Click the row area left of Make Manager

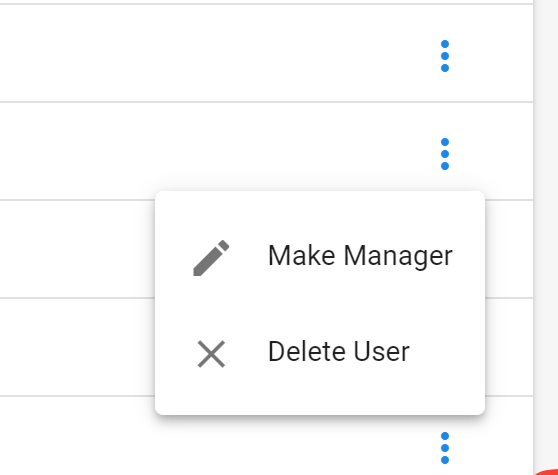[x=77, y=249]
